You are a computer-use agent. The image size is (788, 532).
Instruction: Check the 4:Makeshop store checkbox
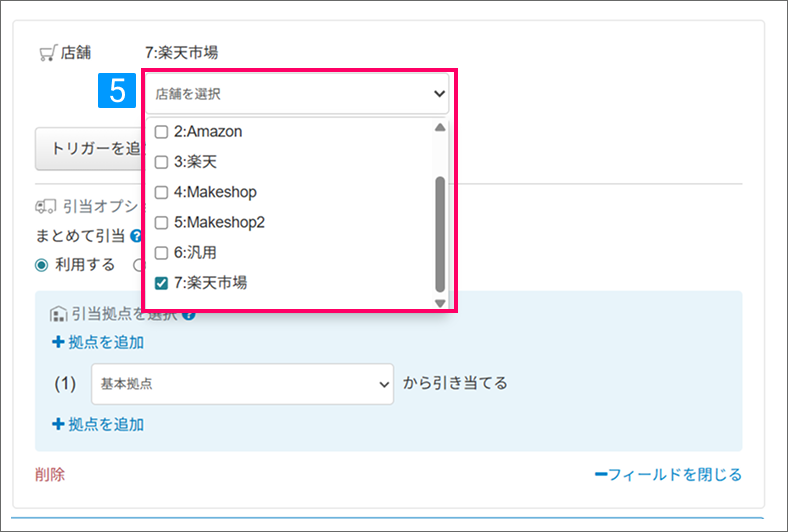pyautogui.click(x=161, y=192)
